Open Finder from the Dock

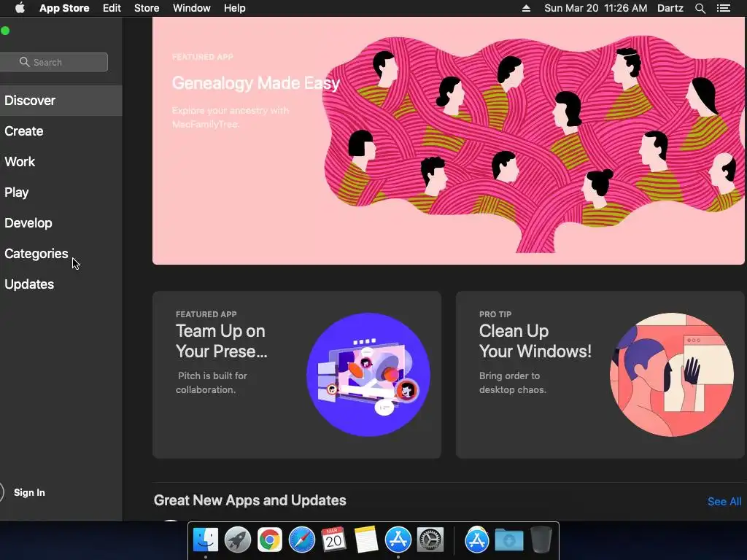coord(205,540)
